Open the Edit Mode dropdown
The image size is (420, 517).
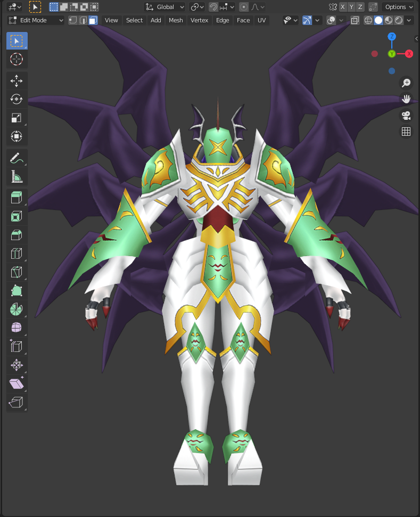[x=35, y=20]
